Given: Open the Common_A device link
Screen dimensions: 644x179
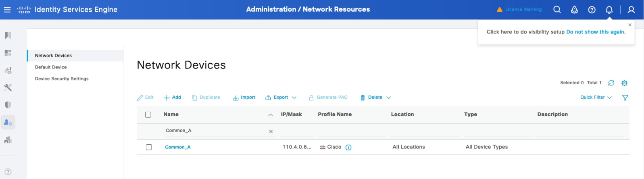Looking at the screenshot, I should pyautogui.click(x=177, y=147).
